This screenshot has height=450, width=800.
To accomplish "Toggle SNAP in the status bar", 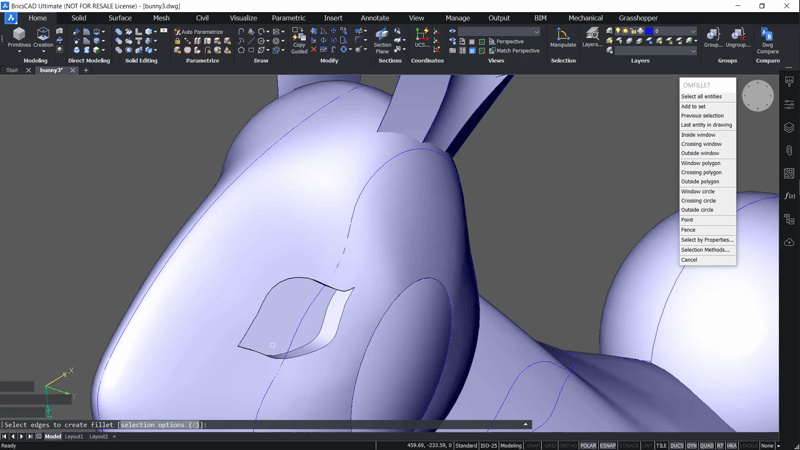I will [533, 445].
